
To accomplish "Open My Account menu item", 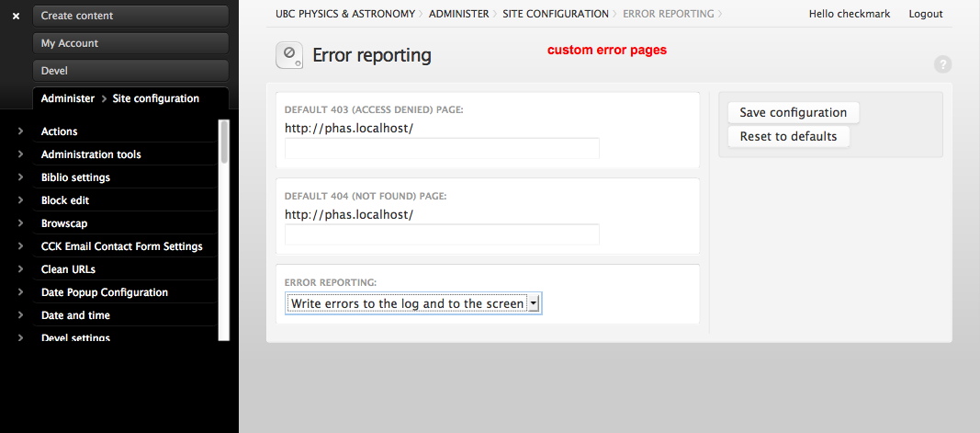I will 130,43.
